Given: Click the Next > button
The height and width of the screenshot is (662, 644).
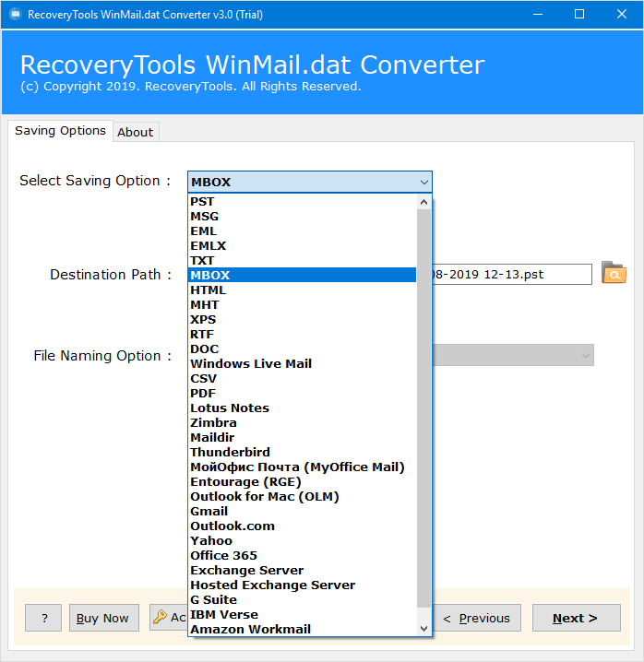Looking at the screenshot, I should pyautogui.click(x=576, y=618).
